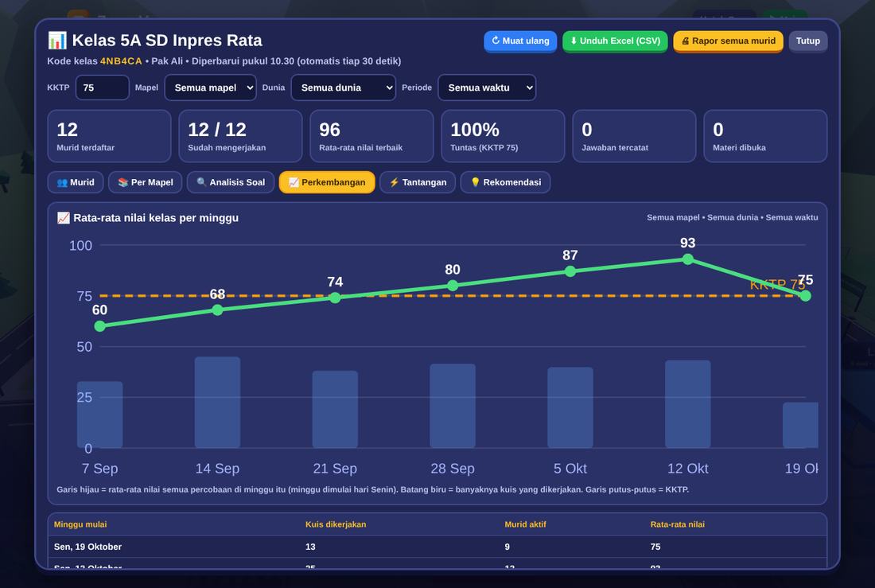Image resolution: width=875 pixels, height=588 pixels.
Task: Switch to the Murid tab
Action: (76, 182)
